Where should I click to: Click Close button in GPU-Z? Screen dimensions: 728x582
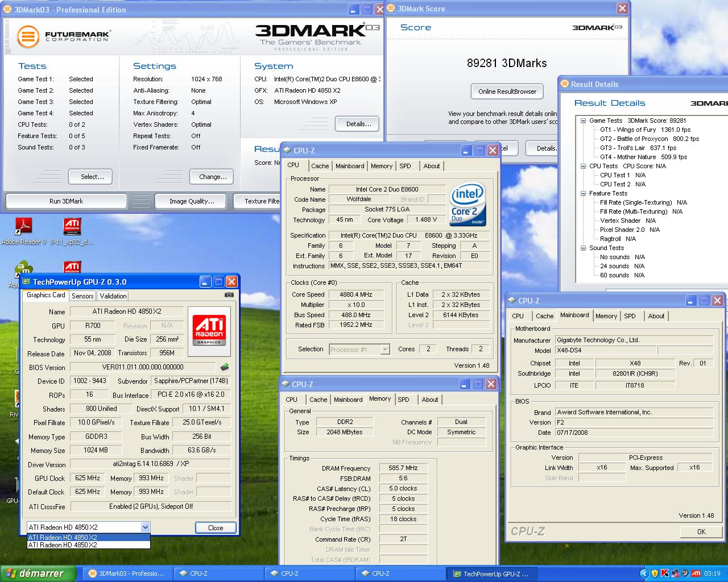pos(216,527)
